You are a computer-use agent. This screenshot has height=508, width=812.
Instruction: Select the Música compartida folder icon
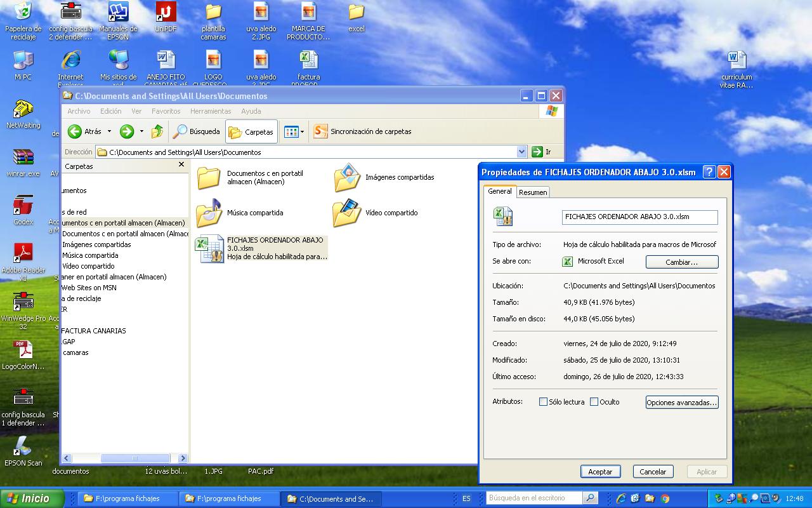(x=209, y=213)
